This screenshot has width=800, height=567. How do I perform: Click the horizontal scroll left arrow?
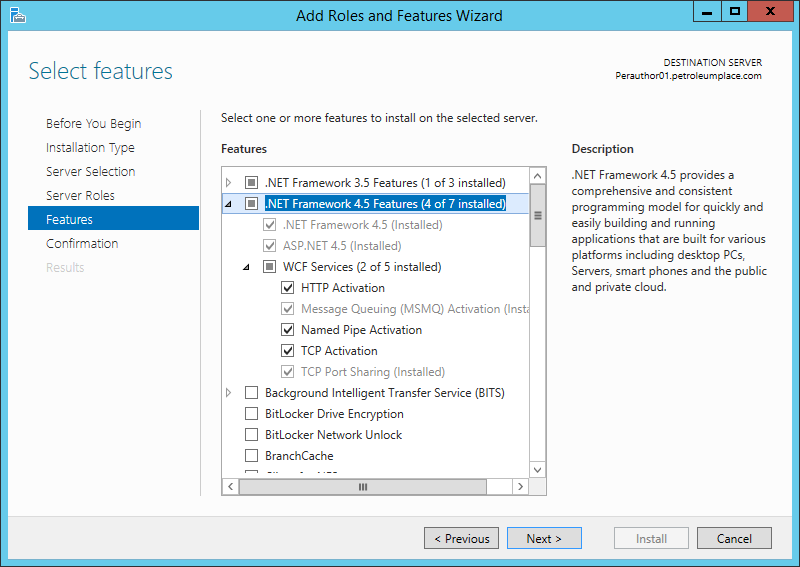(230, 486)
